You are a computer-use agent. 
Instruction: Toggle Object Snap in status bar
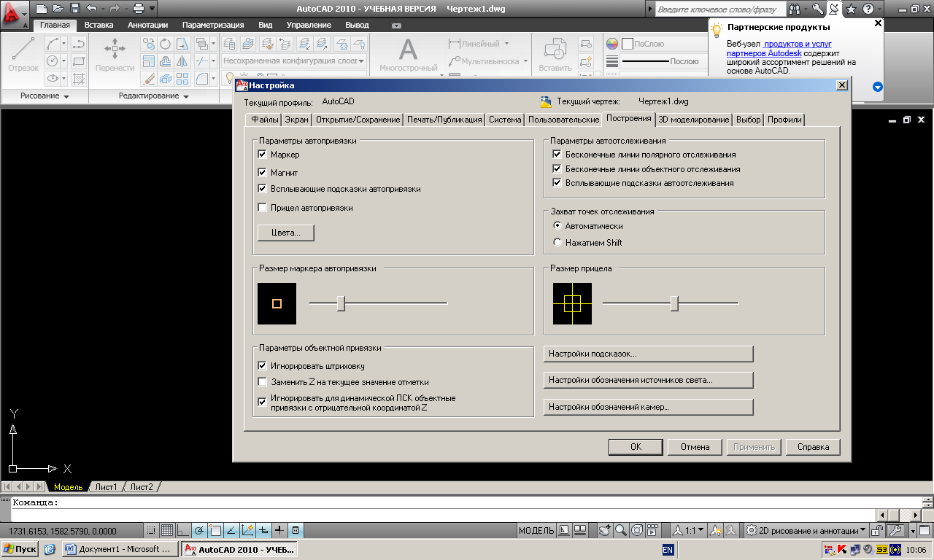click(215, 530)
